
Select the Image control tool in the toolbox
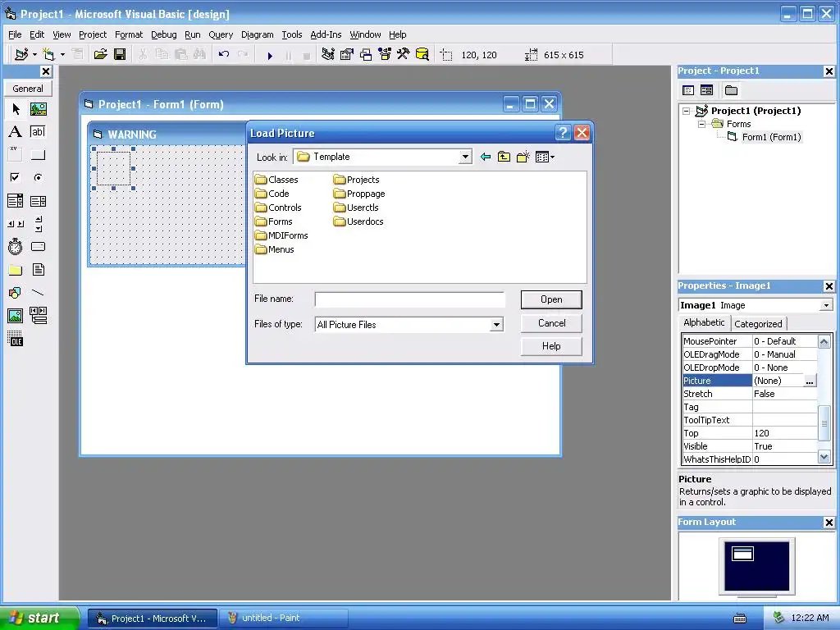(16, 316)
